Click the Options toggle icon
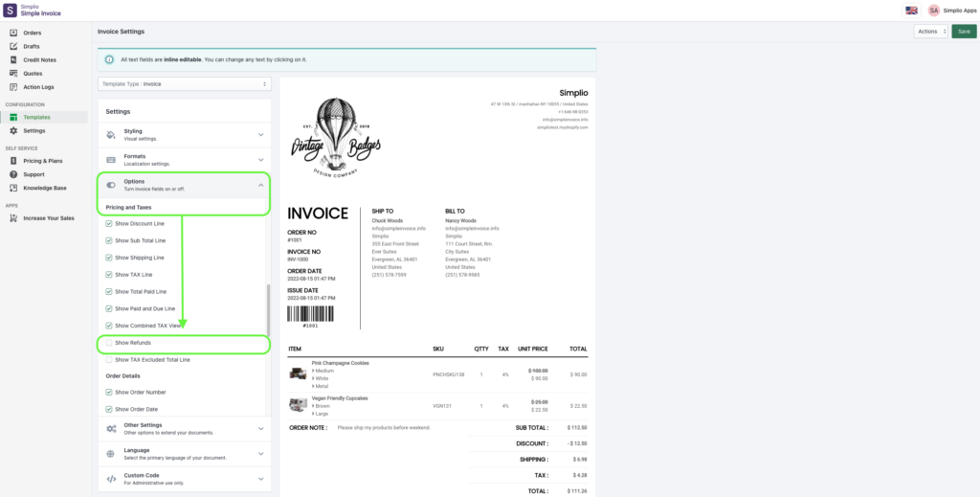This screenshot has height=497, width=980. (111, 185)
